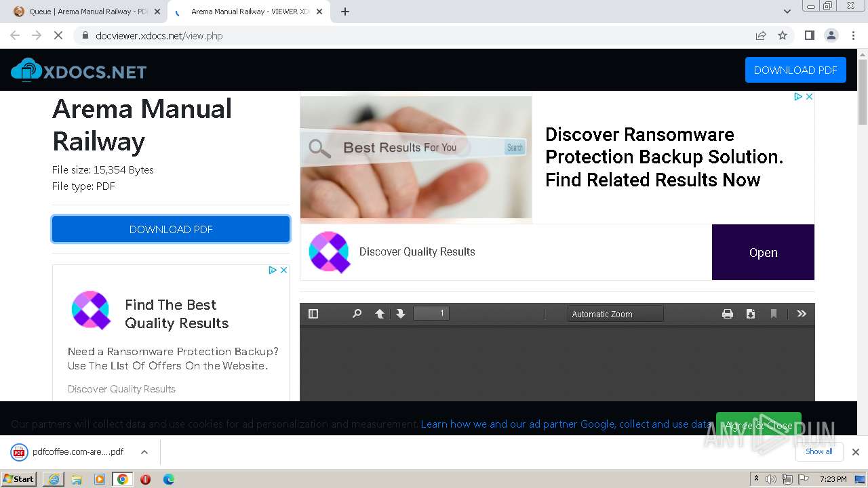Click Find The Best Quality Results ad

(x=176, y=314)
